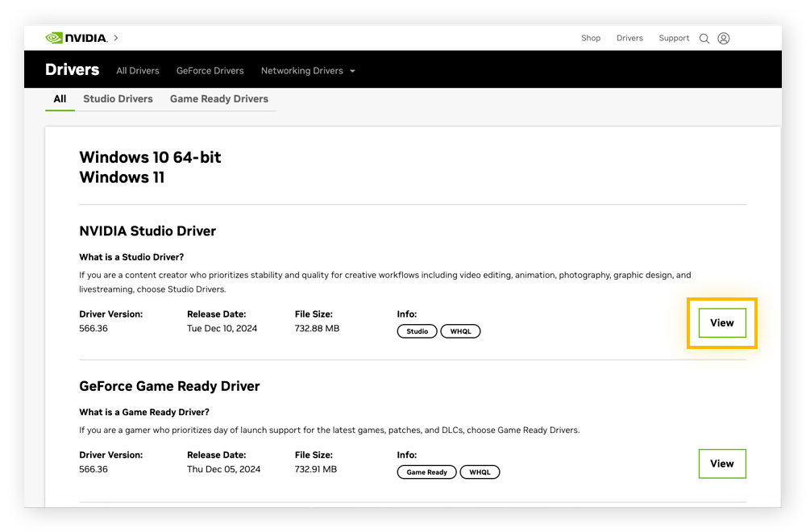Select the All tab
This screenshot has width=806, height=532.
(x=60, y=98)
